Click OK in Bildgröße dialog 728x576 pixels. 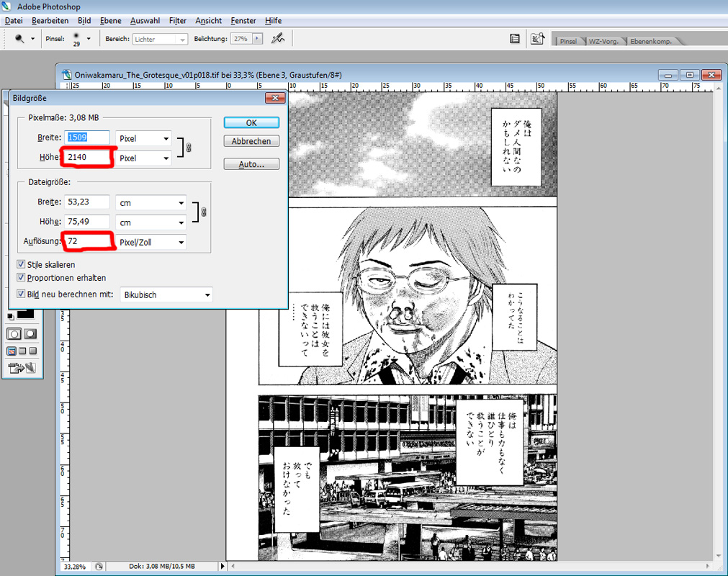[x=251, y=122]
